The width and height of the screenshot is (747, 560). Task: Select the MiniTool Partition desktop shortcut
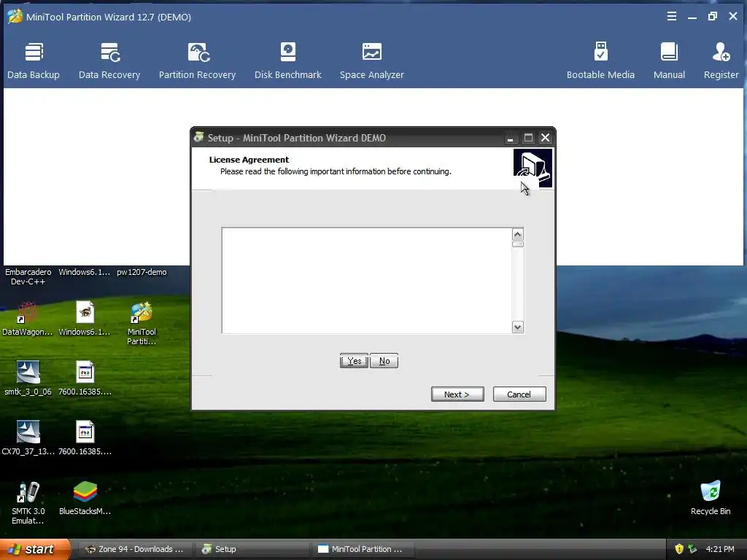tap(142, 323)
